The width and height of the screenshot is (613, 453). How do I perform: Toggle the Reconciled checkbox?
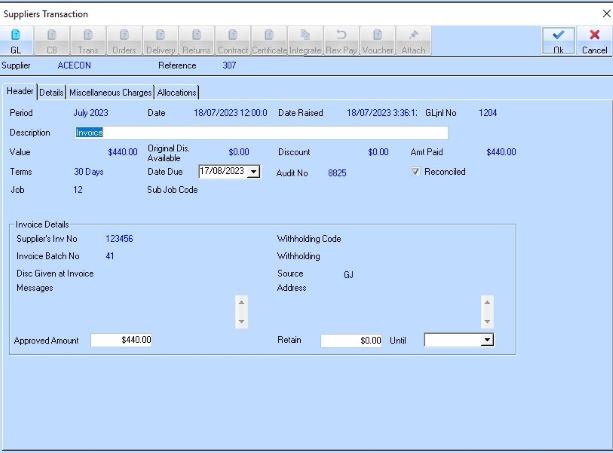pos(416,172)
